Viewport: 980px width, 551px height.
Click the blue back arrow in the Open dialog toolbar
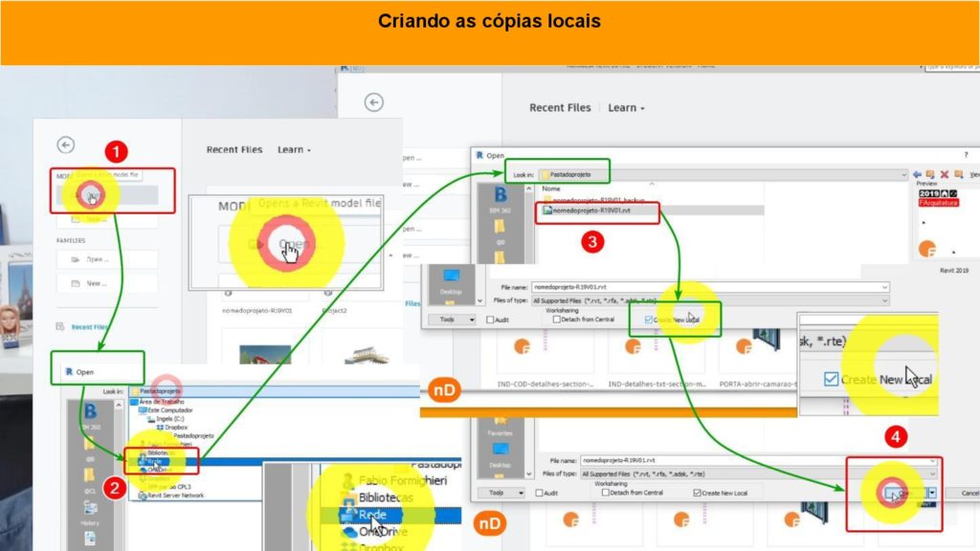click(918, 175)
